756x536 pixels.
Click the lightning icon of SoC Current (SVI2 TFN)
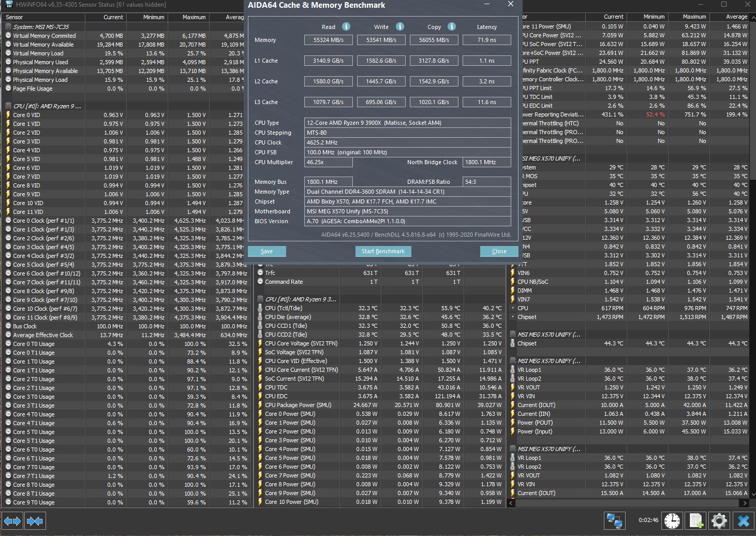(x=260, y=379)
